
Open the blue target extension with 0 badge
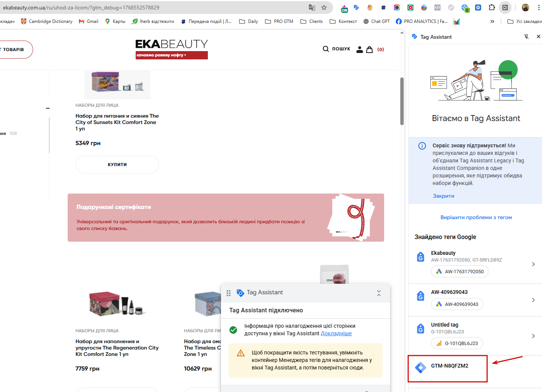click(465, 8)
